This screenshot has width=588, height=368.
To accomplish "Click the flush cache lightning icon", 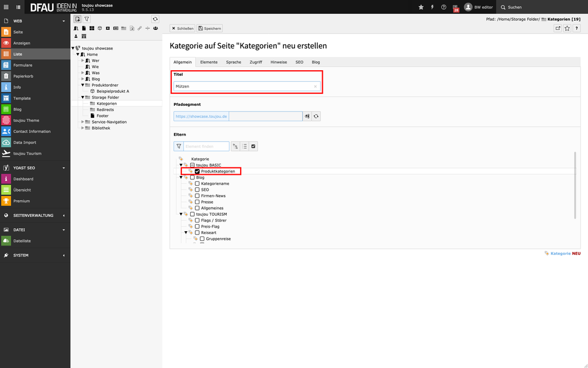I will pos(432,7).
